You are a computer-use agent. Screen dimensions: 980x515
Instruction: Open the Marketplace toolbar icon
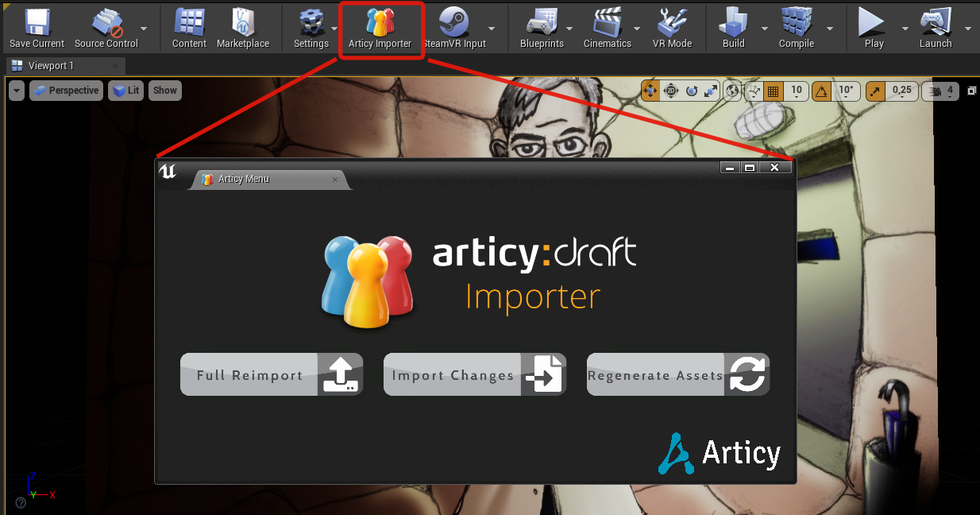pyautogui.click(x=243, y=21)
